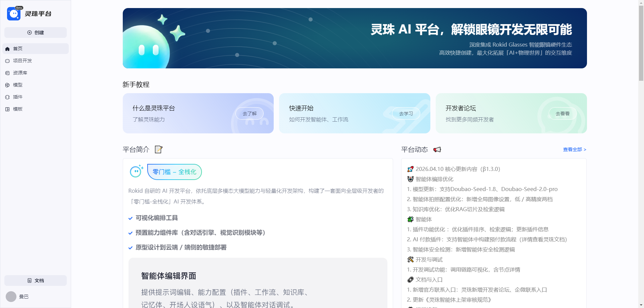Click the icon next to 智能体编排优化
This screenshot has height=308, width=644.
(410, 179)
